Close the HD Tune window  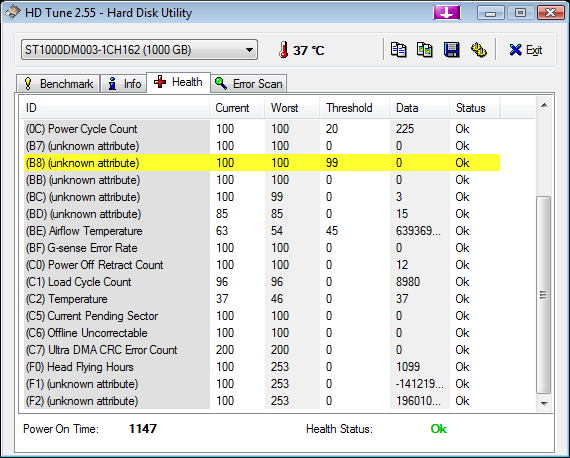click(x=551, y=13)
